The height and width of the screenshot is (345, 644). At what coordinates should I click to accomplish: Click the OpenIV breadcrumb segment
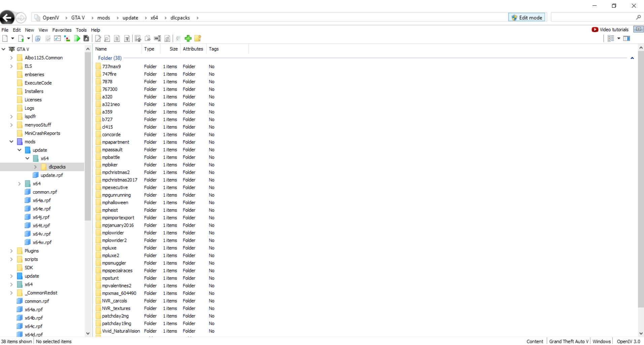51,18
